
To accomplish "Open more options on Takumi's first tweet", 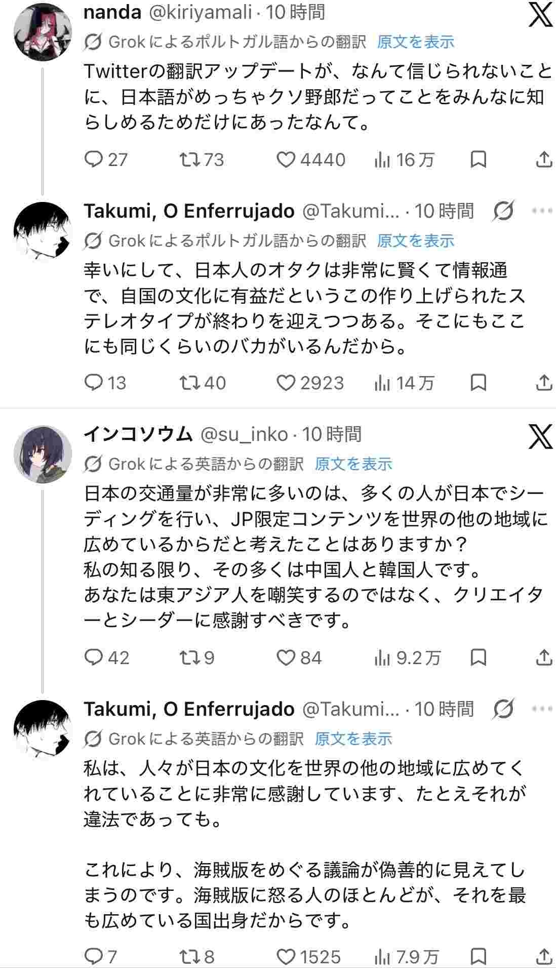I will click(542, 211).
